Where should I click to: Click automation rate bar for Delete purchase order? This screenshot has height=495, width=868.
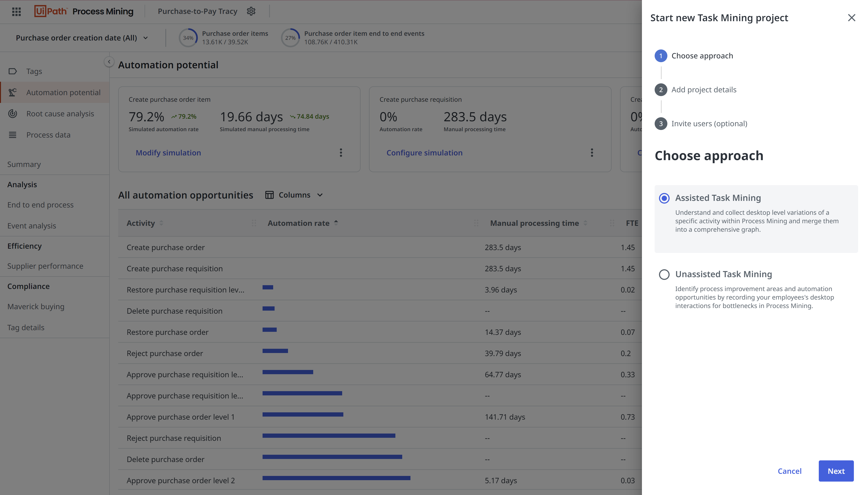(332, 457)
